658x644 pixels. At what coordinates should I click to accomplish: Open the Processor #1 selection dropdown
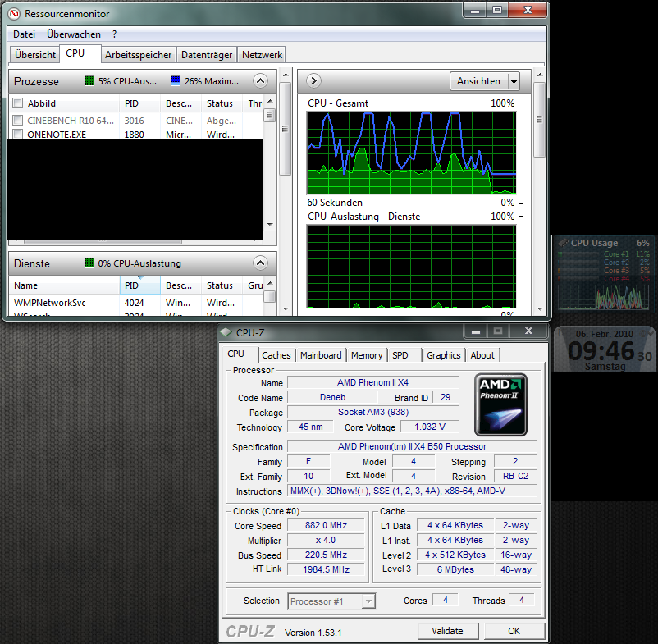[x=368, y=601]
